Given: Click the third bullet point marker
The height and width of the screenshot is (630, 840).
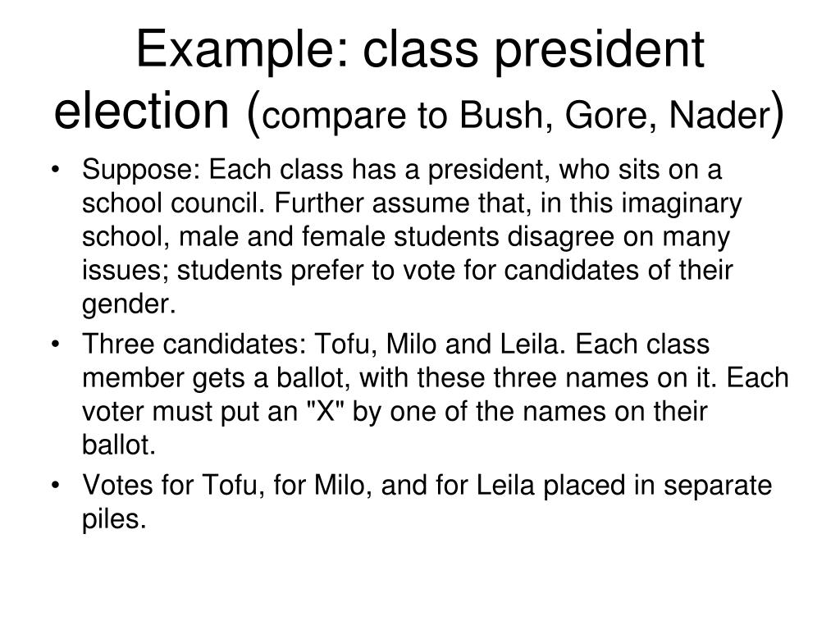Looking at the screenshot, I should tap(55, 486).
